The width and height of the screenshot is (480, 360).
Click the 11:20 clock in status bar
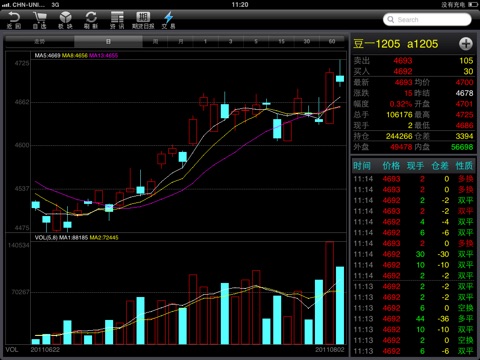(240, 5)
